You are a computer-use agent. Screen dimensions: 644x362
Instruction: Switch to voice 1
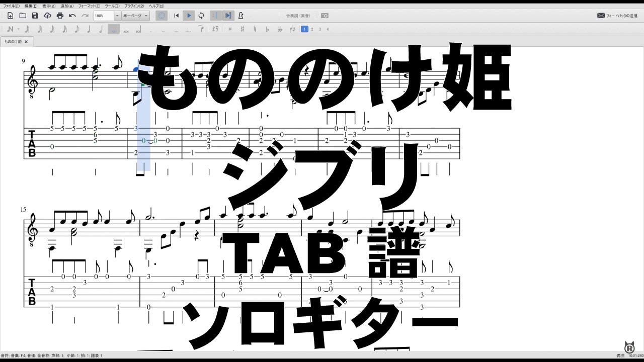[x=304, y=29]
